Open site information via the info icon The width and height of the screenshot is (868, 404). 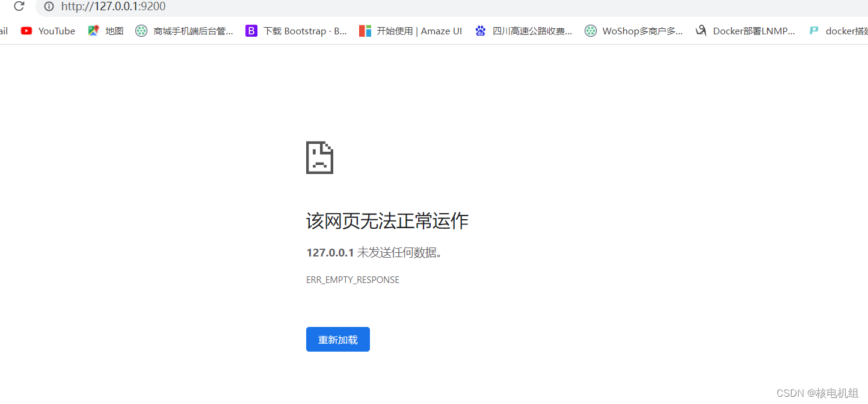[49, 7]
